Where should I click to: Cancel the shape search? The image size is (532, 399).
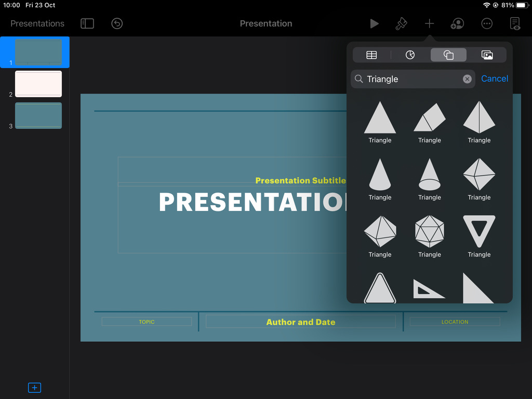pyautogui.click(x=494, y=78)
